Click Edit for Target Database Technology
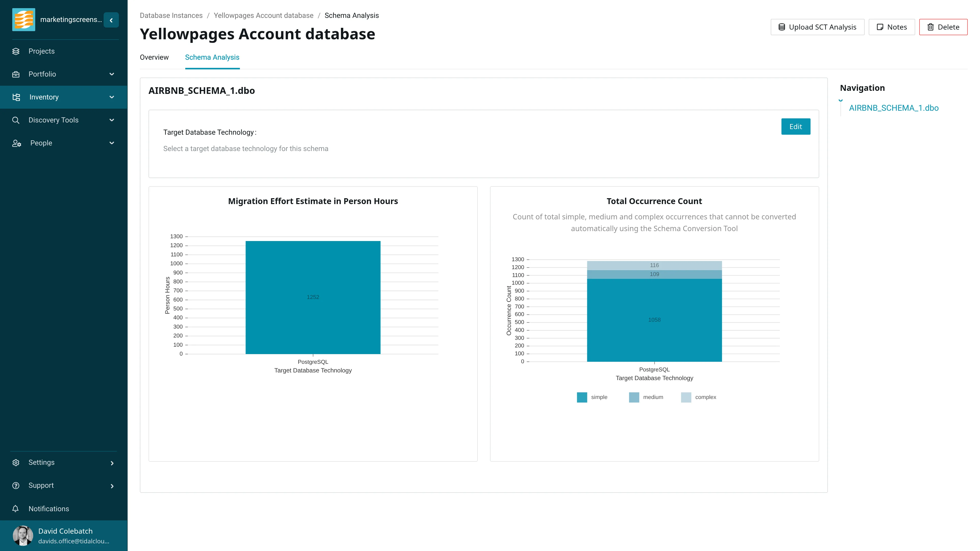 point(795,127)
